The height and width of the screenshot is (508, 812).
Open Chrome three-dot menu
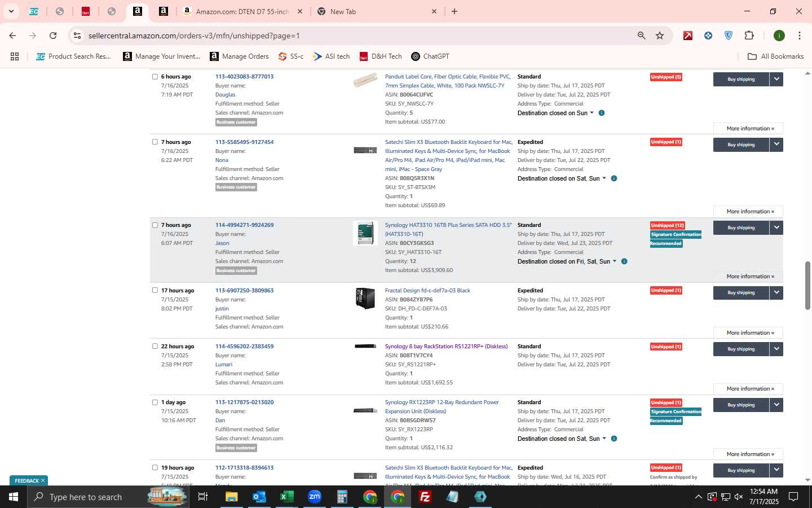coord(800,36)
